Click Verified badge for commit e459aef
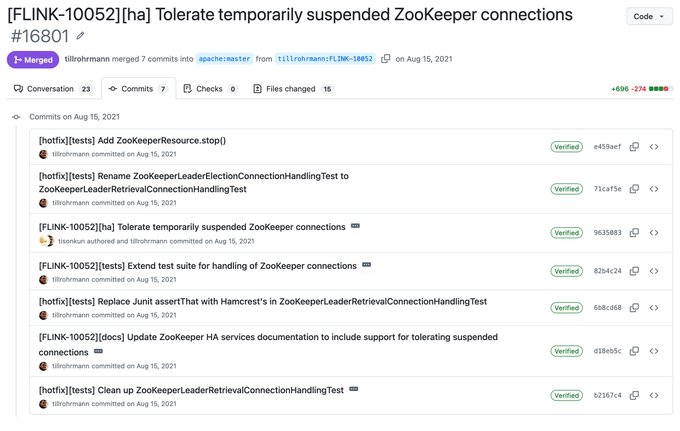The width and height of the screenshot is (680, 431). pos(566,147)
